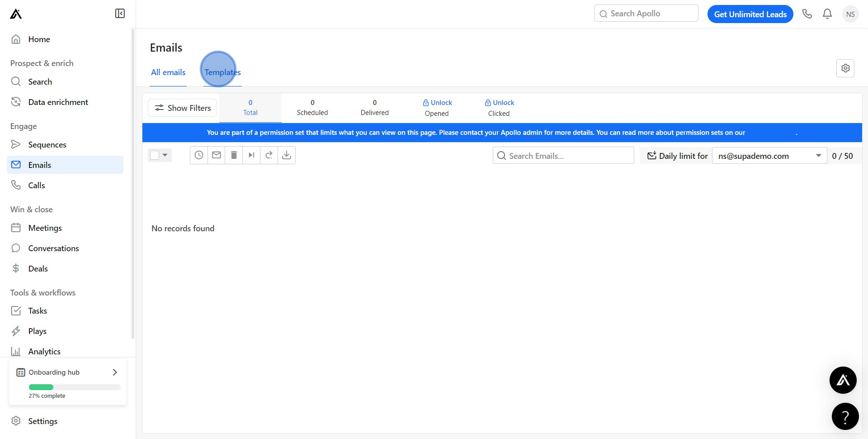This screenshot has width=868, height=439.
Task: Open the Search prospecting page
Action: pos(65,82)
